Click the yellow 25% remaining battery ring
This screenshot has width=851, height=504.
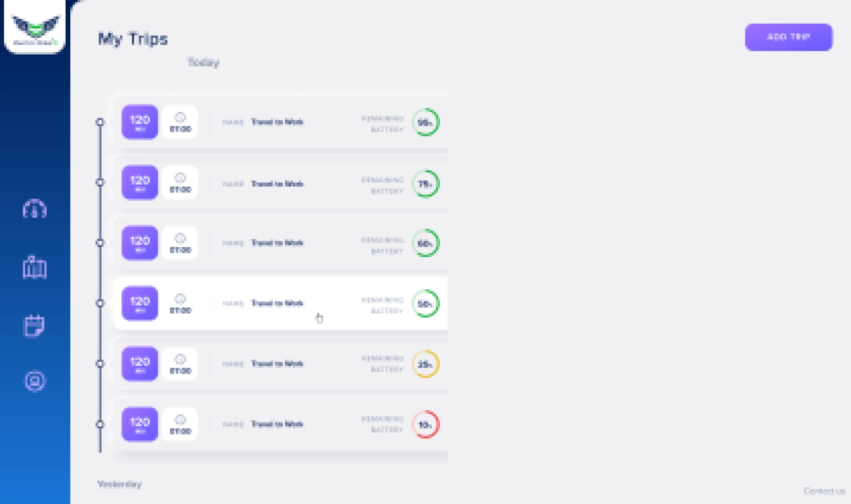coord(425,364)
